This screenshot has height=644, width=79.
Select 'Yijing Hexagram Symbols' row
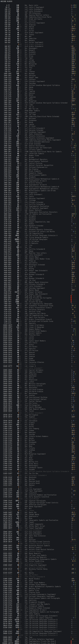click(x=40, y=237)
